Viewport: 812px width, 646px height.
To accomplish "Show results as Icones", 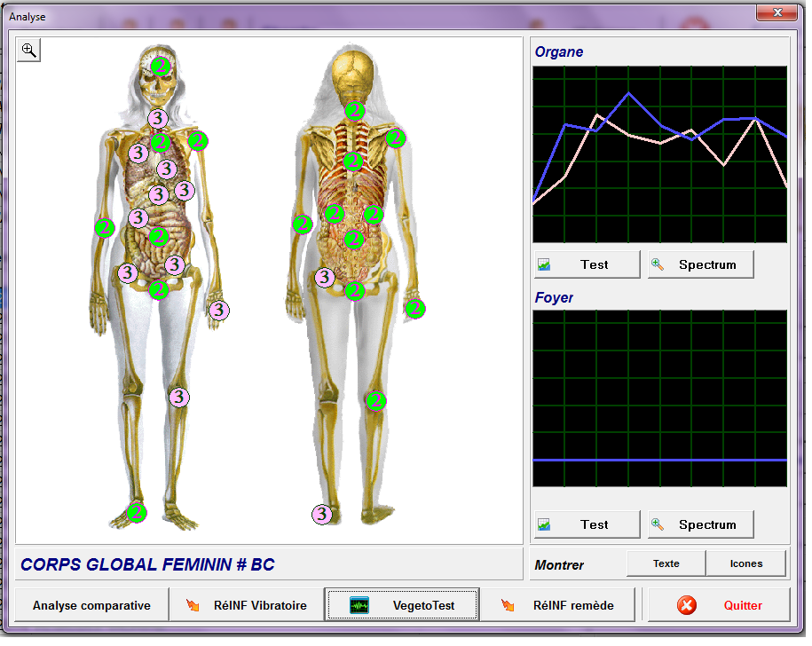I will [x=746, y=563].
